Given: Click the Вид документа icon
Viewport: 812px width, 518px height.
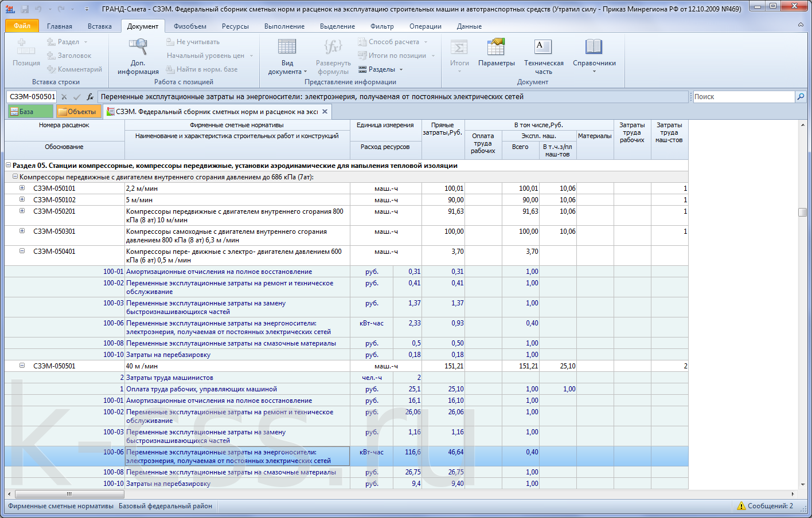Looking at the screenshot, I should click(x=287, y=56).
